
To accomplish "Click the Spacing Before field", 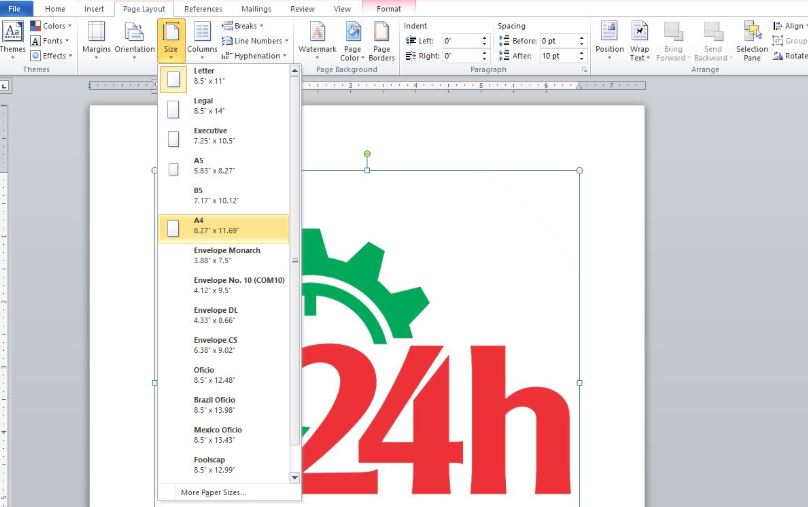I will point(558,41).
